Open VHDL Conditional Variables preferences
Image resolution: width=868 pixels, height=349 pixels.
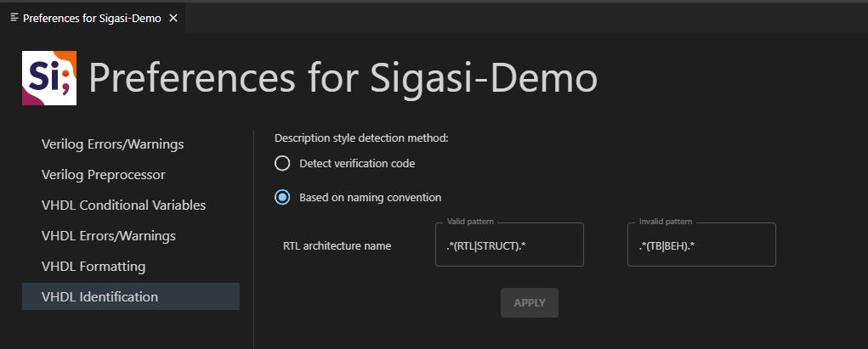point(131,205)
